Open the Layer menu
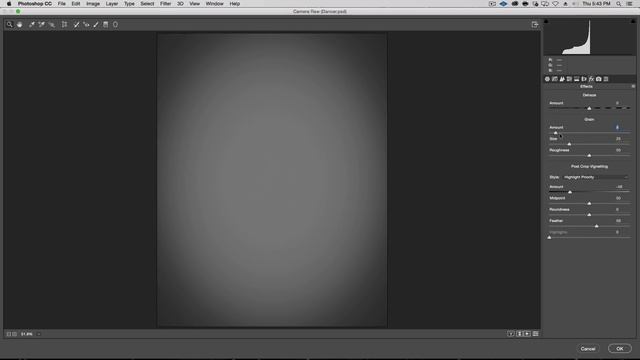Screen dimensions: 640x360 pos(111,4)
